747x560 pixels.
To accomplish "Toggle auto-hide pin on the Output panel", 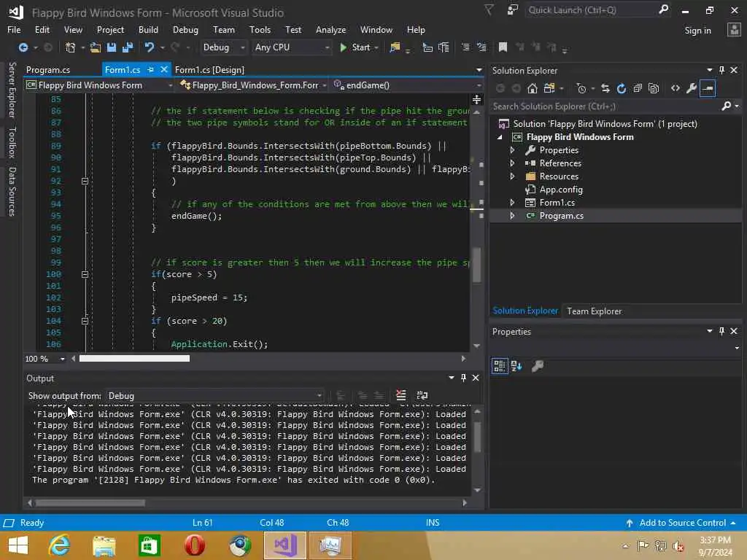I will (463, 378).
